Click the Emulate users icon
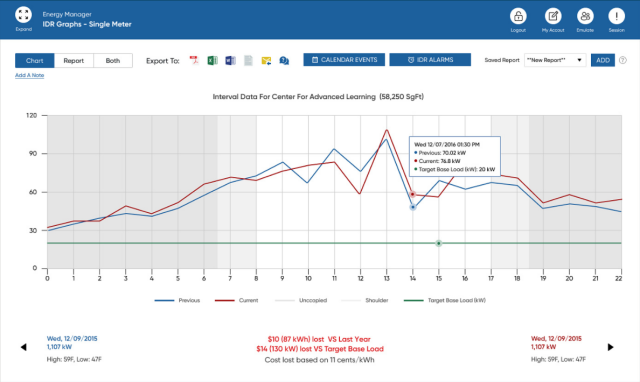This screenshot has height=382, width=640. pos(585,16)
